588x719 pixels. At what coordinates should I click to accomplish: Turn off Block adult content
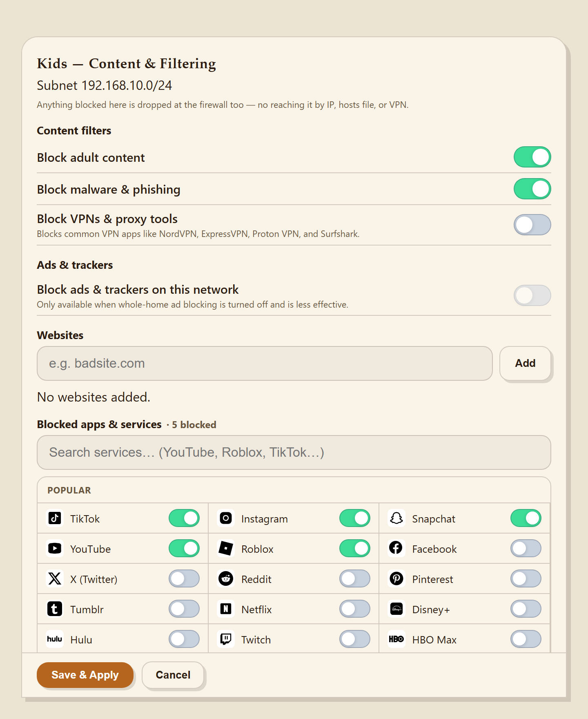point(532,157)
